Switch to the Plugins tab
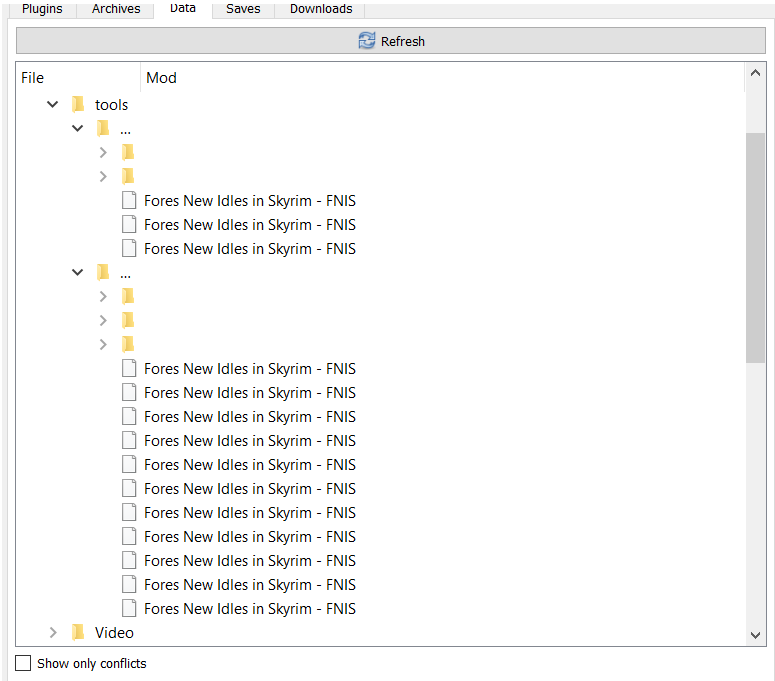Image resolution: width=775 pixels, height=681 pixels. [x=42, y=9]
